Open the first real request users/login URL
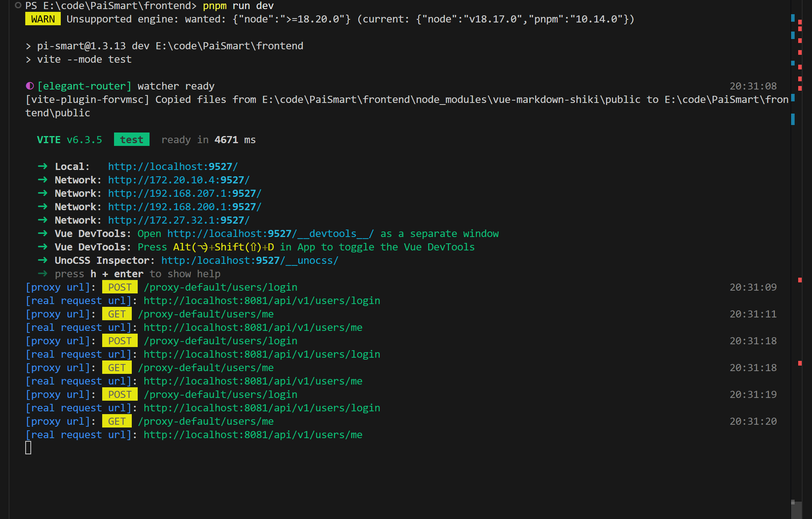812x519 pixels. pyautogui.click(x=262, y=301)
